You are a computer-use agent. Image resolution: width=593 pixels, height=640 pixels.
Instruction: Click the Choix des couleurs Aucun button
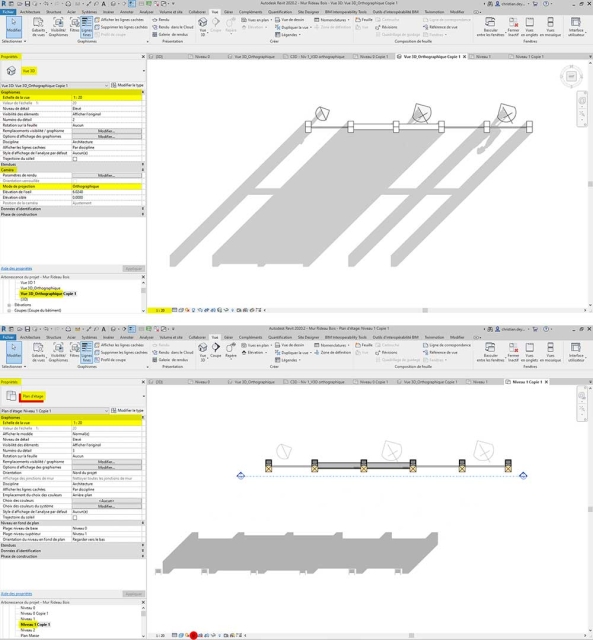(107, 500)
